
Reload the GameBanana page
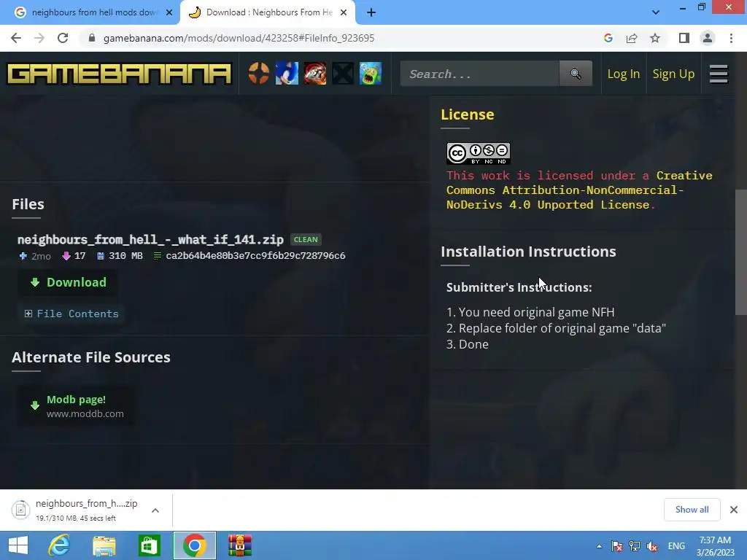click(63, 38)
